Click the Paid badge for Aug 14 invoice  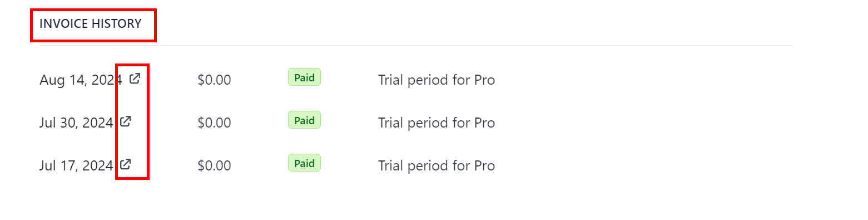pos(304,77)
